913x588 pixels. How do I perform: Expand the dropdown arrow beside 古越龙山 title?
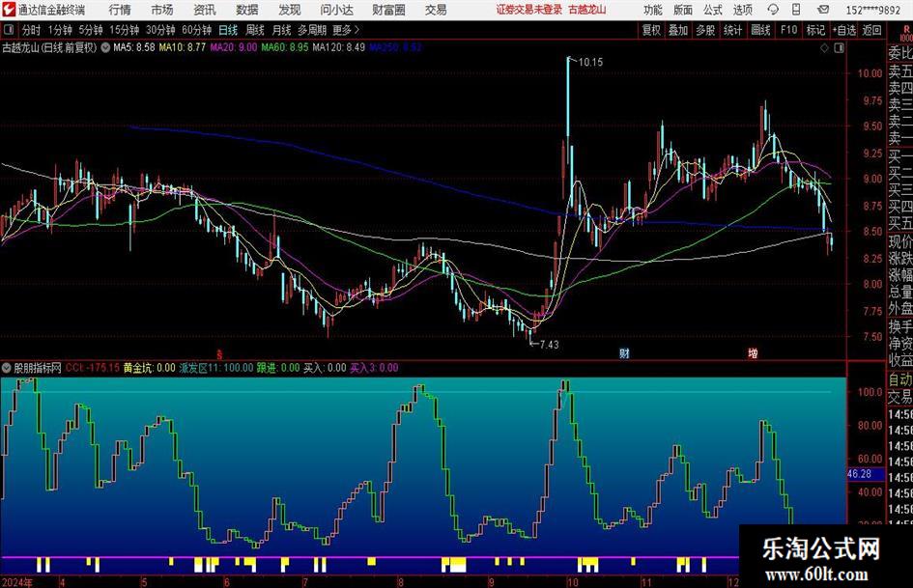105,47
